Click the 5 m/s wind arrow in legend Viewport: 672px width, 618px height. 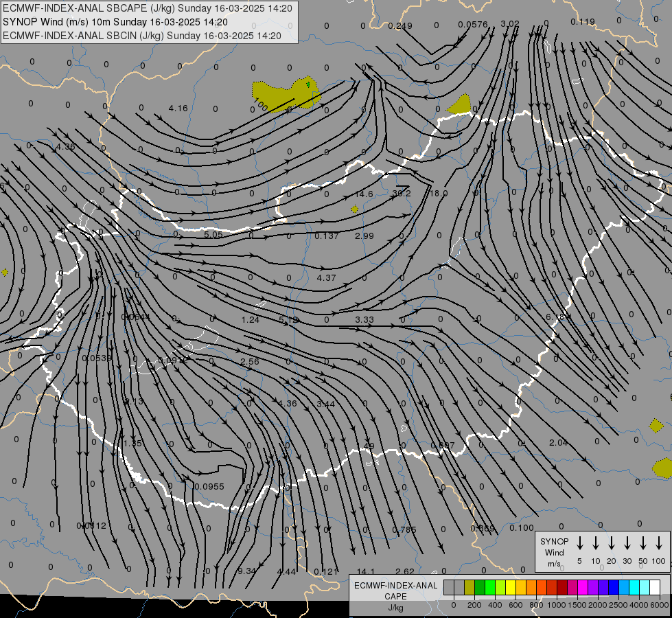click(580, 543)
